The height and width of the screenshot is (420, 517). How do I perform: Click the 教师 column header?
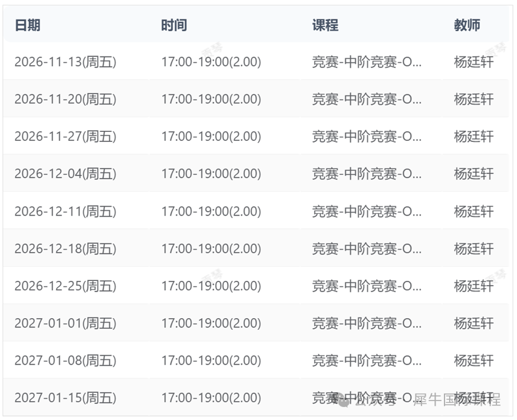click(x=467, y=25)
